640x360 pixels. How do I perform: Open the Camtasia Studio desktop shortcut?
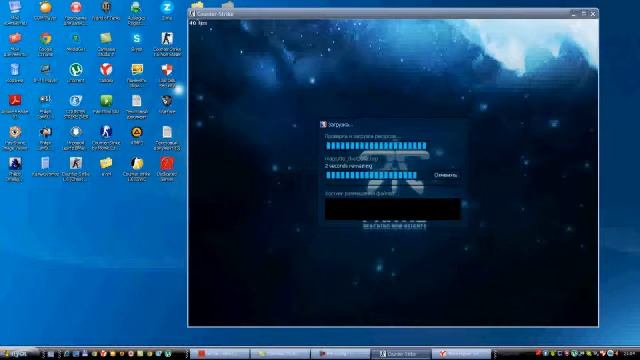(106, 44)
